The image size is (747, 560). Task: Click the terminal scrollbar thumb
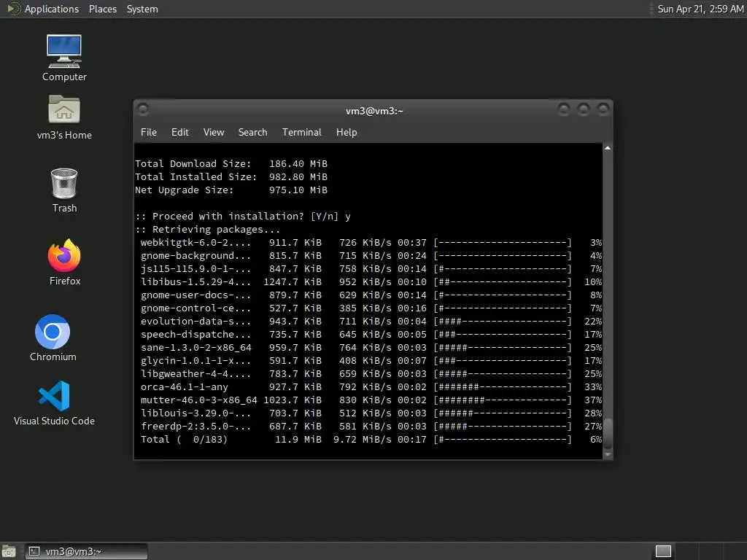coord(608,434)
